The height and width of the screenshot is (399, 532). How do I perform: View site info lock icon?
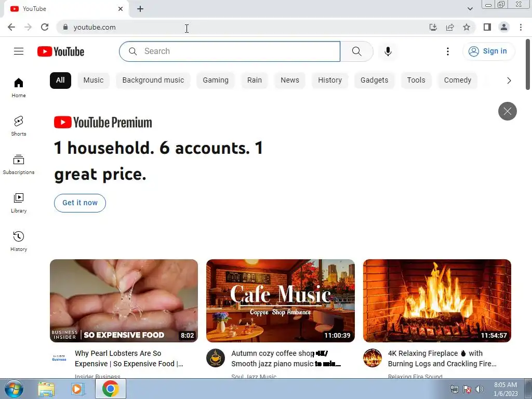(x=65, y=27)
